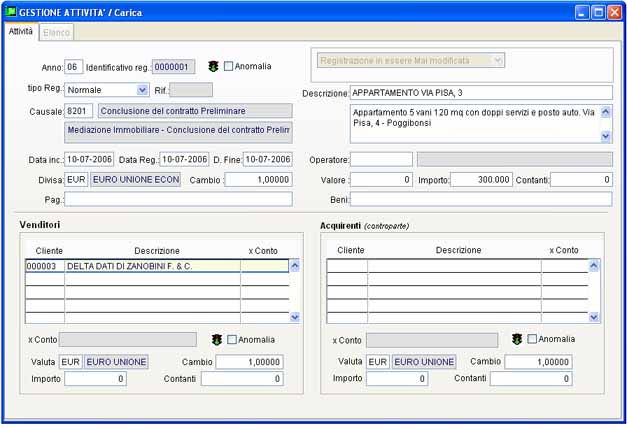Click the Acquirenti Importo field

[397, 378]
